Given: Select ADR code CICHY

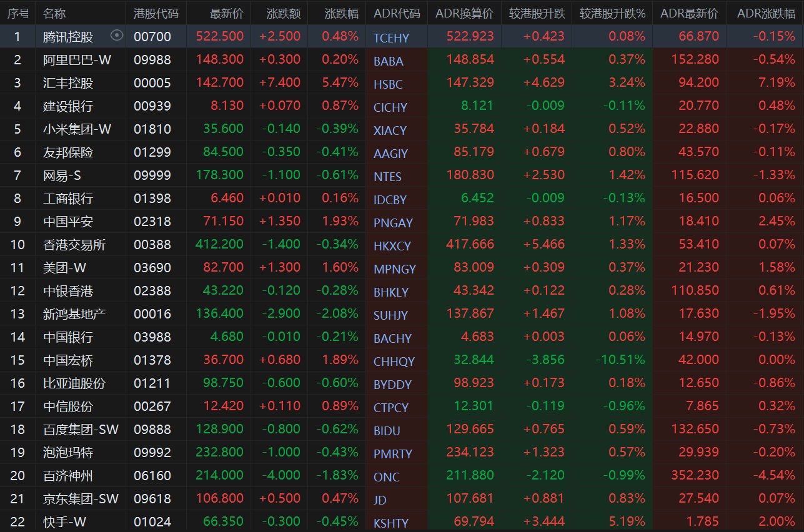Looking at the screenshot, I should 390,107.
